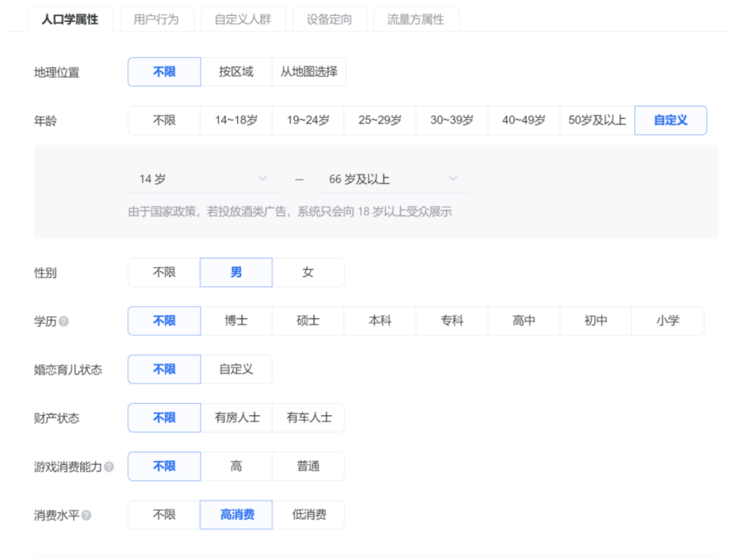The width and height of the screenshot is (746, 560).
Task: Switch to the 人口学属性 tab
Action: click(70, 19)
